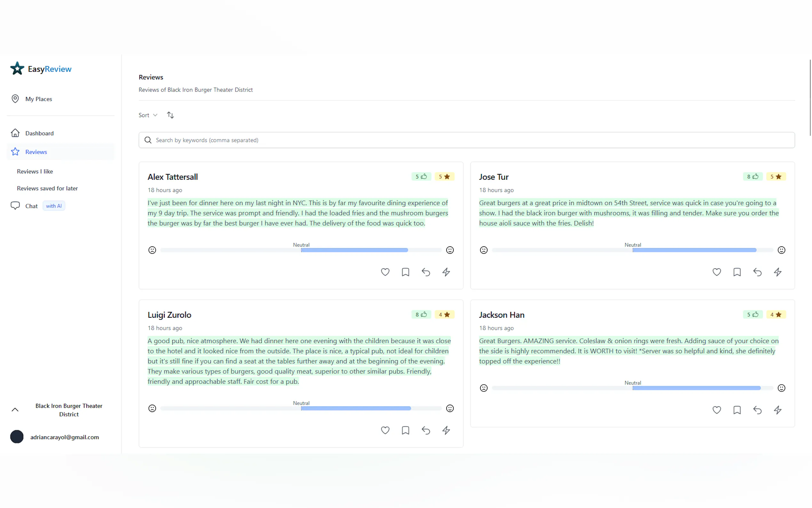Click the heart icon on Jackson Han's review
The height and width of the screenshot is (508, 812).
(x=716, y=410)
